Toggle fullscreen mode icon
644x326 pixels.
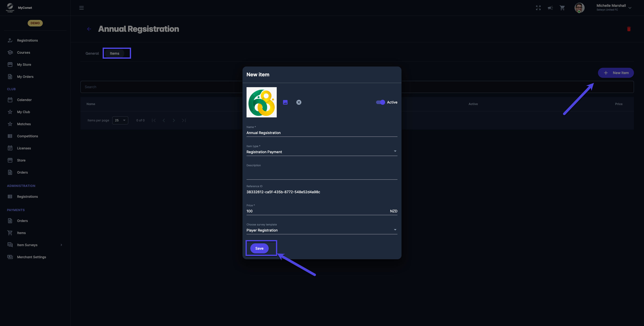[538, 8]
